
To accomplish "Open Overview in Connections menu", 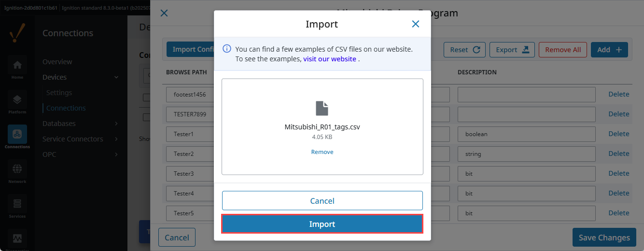I will pos(57,62).
